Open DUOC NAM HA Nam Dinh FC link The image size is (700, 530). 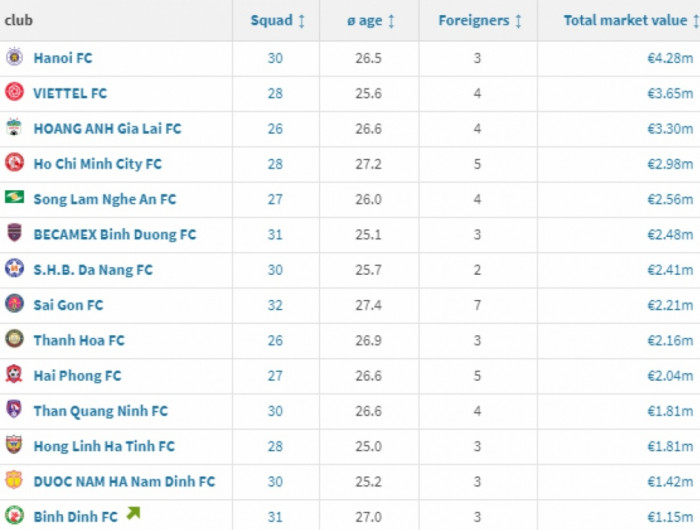click(x=124, y=481)
